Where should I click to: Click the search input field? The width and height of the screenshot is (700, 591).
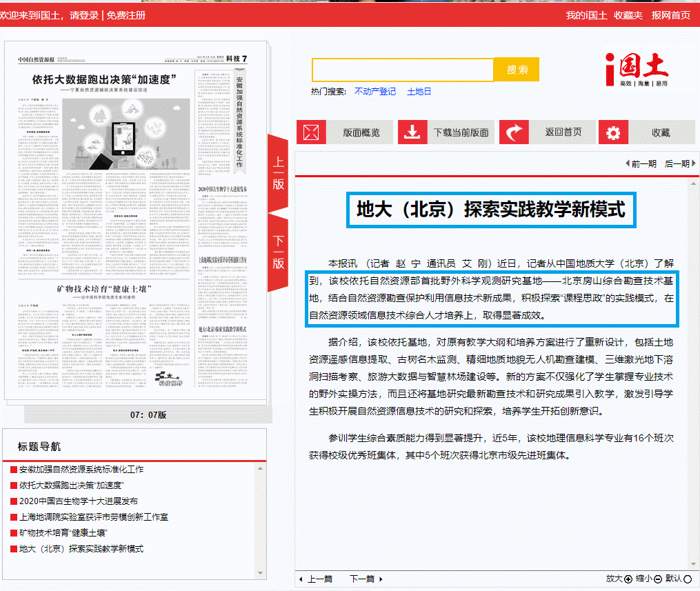coord(403,70)
